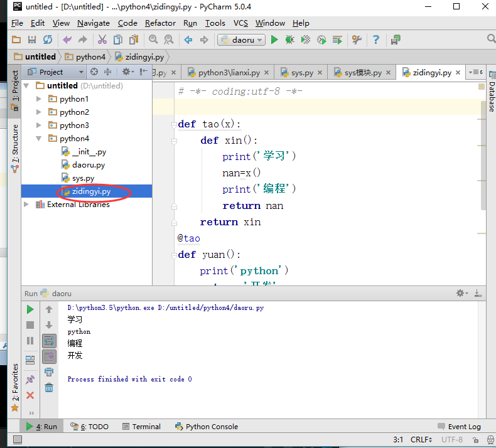Image resolution: width=496 pixels, height=448 pixels.
Task: Switch to python3\lianxi.py tab
Action: coord(229,73)
